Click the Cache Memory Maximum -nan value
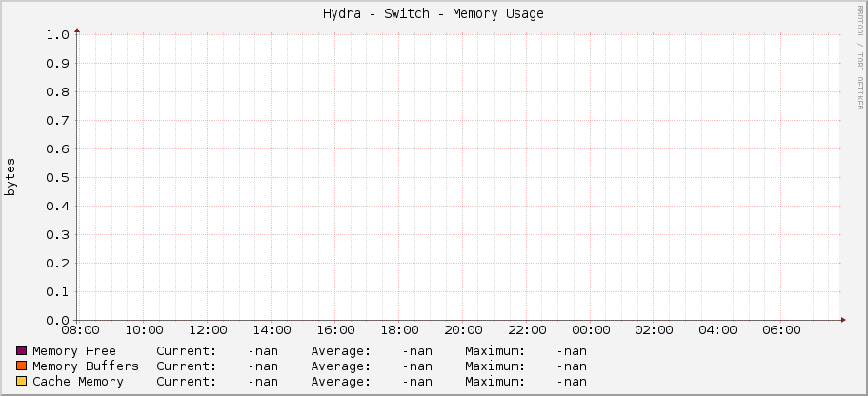 [x=572, y=382]
